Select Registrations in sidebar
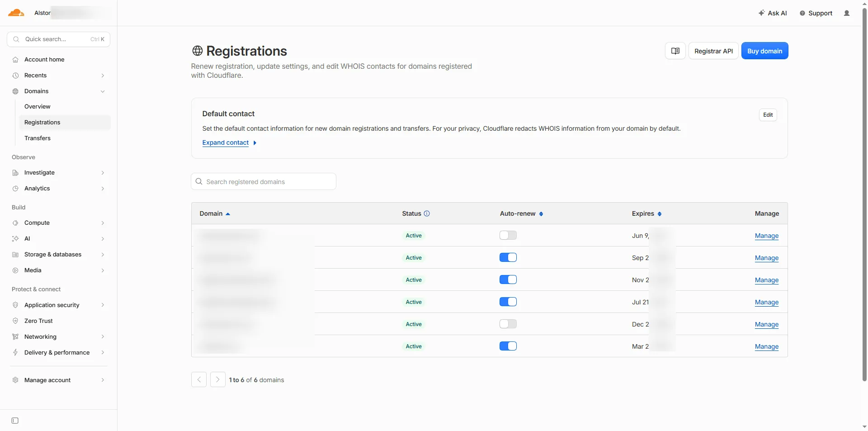868x431 pixels. point(64,123)
